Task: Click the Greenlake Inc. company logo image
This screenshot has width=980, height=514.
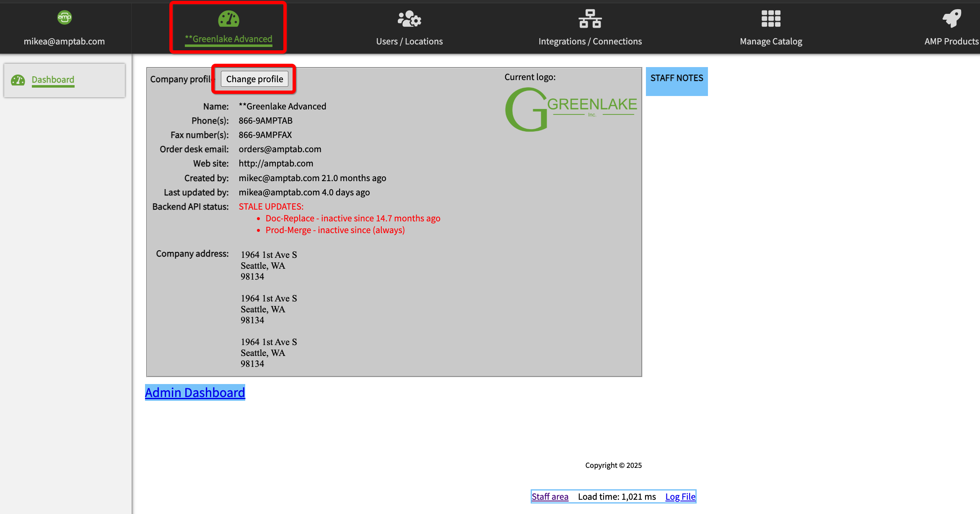Action: coord(570,109)
